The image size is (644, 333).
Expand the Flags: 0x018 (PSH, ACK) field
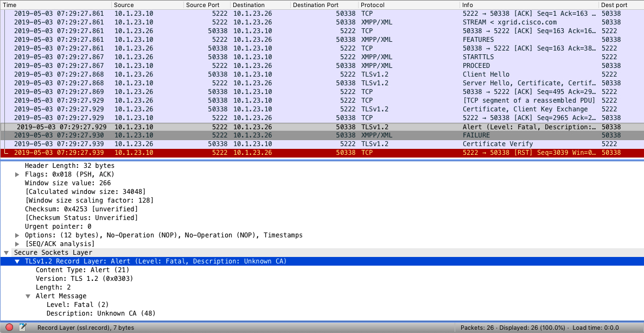pyautogui.click(x=17, y=174)
